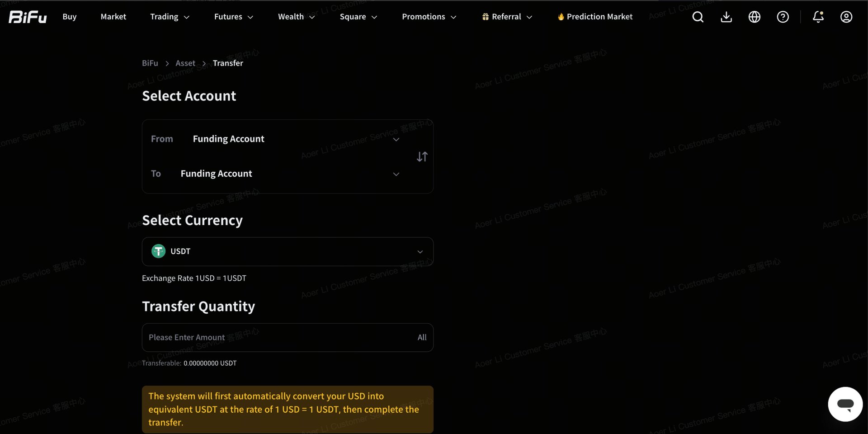Click the BiFu logo

28,17
